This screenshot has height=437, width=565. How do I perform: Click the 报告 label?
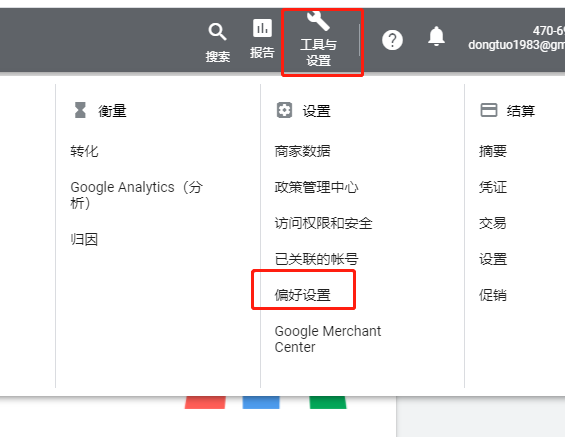262,53
